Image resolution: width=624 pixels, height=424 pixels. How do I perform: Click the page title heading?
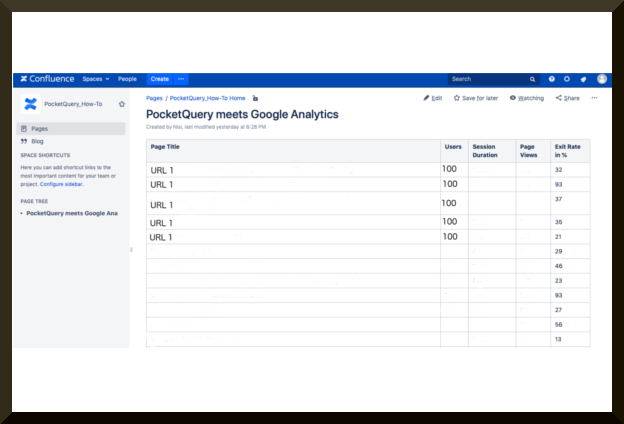point(242,115)
